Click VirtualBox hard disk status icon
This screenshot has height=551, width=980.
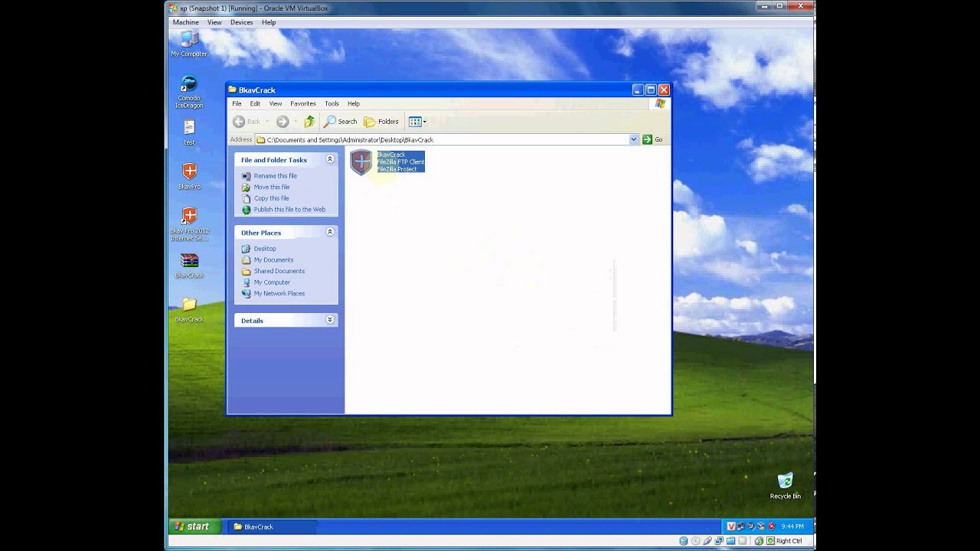pos(684,541)
